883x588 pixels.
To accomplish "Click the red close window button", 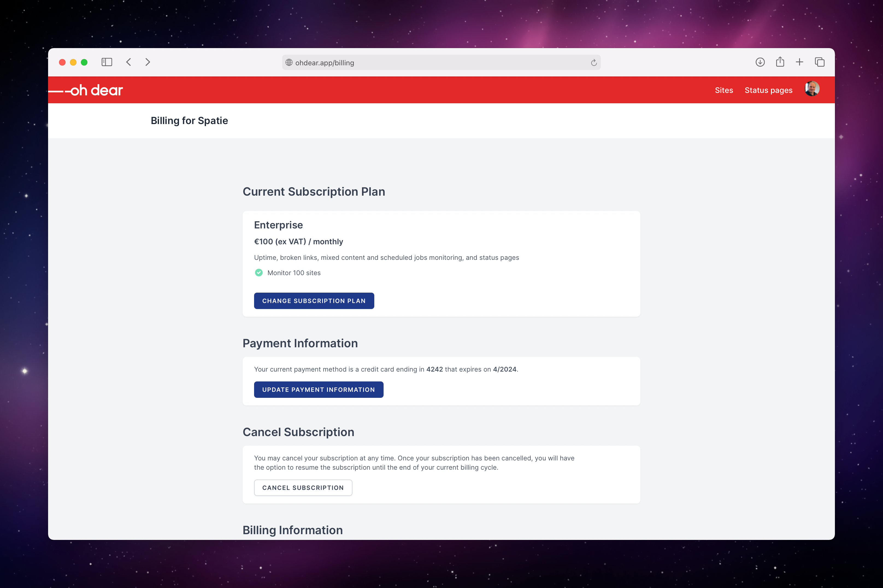I will [63, 62].
